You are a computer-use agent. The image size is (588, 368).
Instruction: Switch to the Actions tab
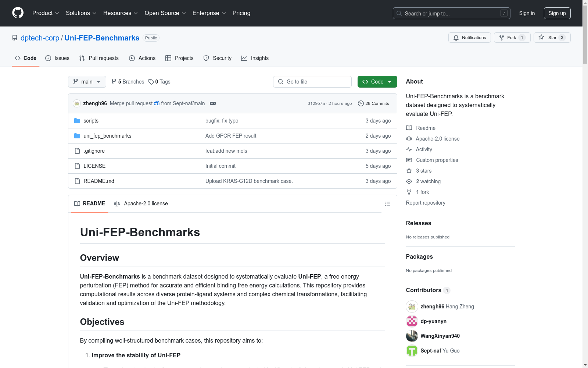[142, 58]
